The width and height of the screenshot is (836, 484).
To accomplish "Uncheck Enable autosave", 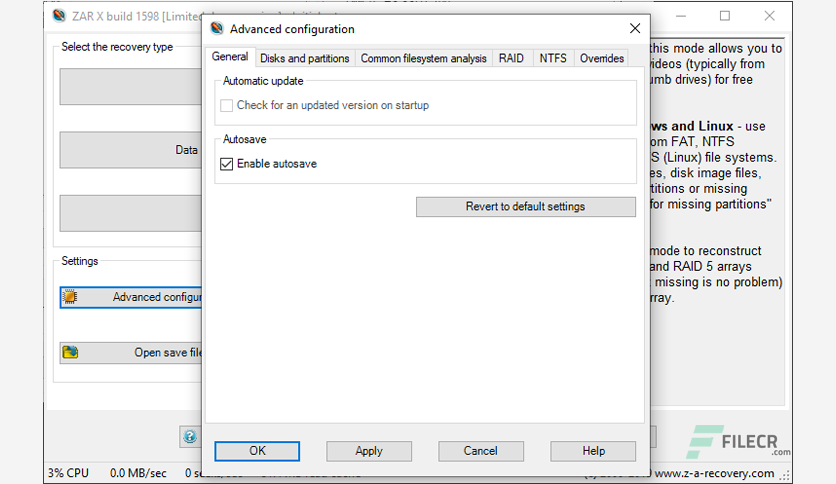I will (227, 164).
